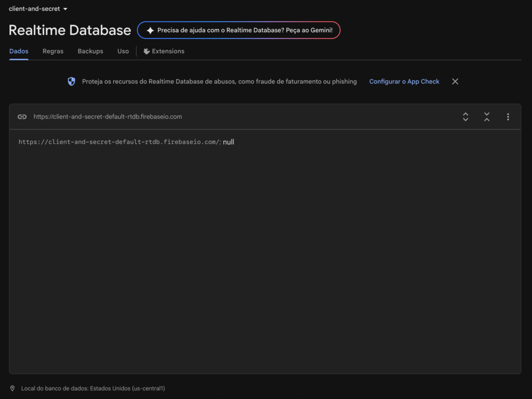
Task: Click the database location pin icon
Action: click(12, 388)
